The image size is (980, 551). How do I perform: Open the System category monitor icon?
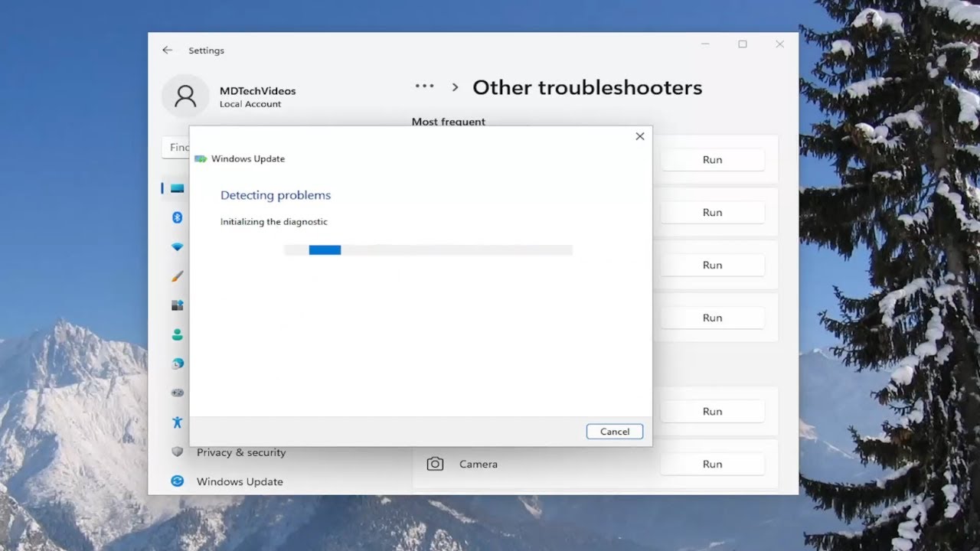(x=178, y=188)
